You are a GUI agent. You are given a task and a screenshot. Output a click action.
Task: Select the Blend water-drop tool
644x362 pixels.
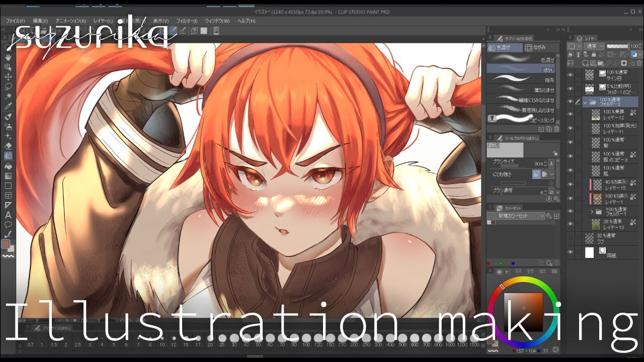[x=8, y=156]
